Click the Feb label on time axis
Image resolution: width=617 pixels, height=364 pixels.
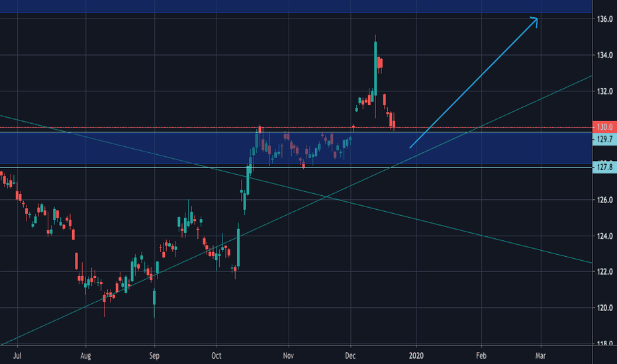[481, 356]
